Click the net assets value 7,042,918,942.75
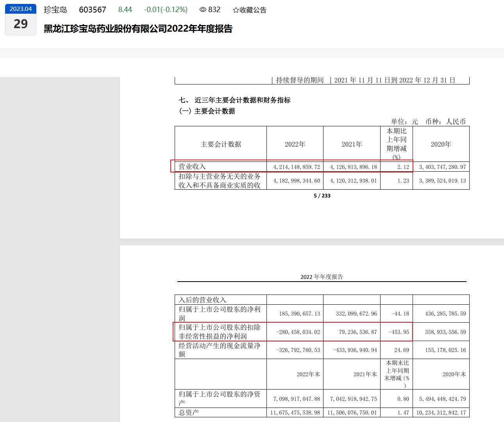The image size is (504, 422). pyautogui.click(x=354, y=399)
